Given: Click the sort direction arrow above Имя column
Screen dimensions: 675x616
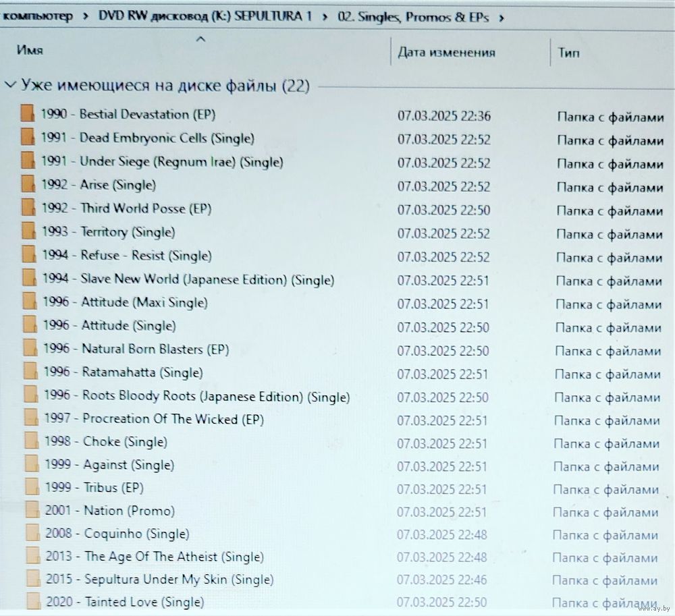Looking at the screenshot, I should 200,40.
